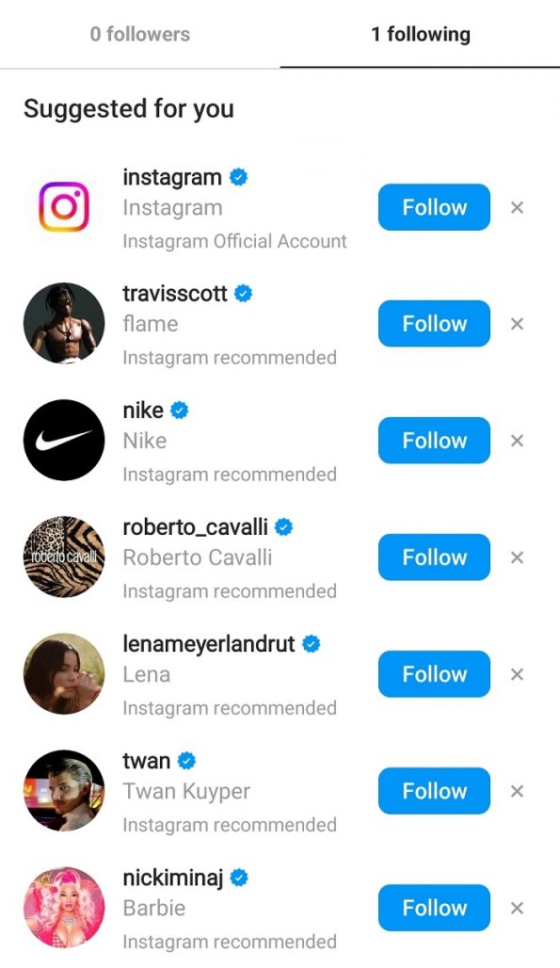Switch to the followers tab
Screen dimensions: 560x968
point(139,34)
